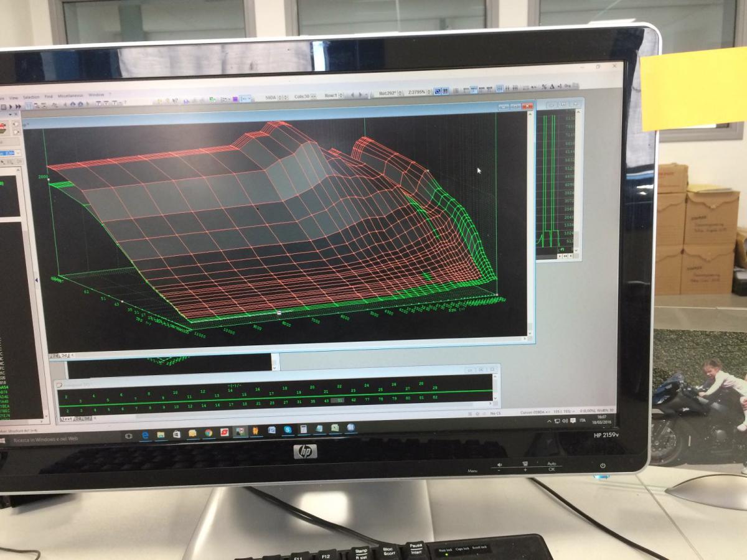Click the next arrow after Row field
Image resolution: width=747 pixels, height=560 pixels.
click(x=360, y=94)
